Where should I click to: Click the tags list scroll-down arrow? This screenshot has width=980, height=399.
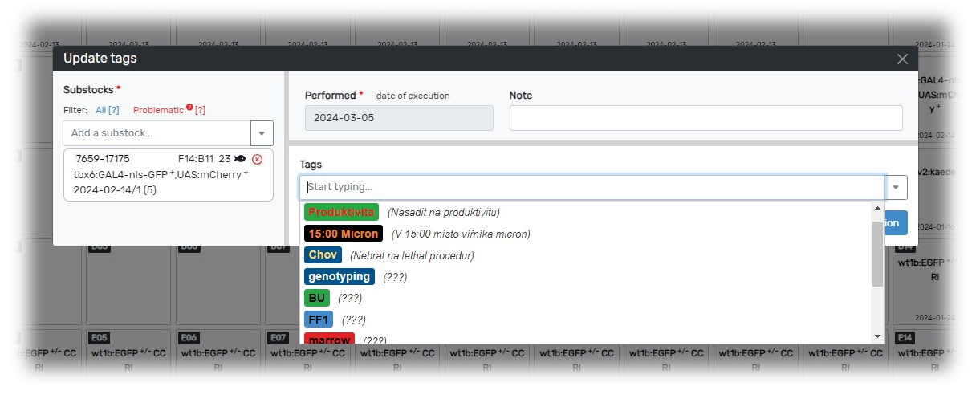pyautogui.click(x=877, y=336)
